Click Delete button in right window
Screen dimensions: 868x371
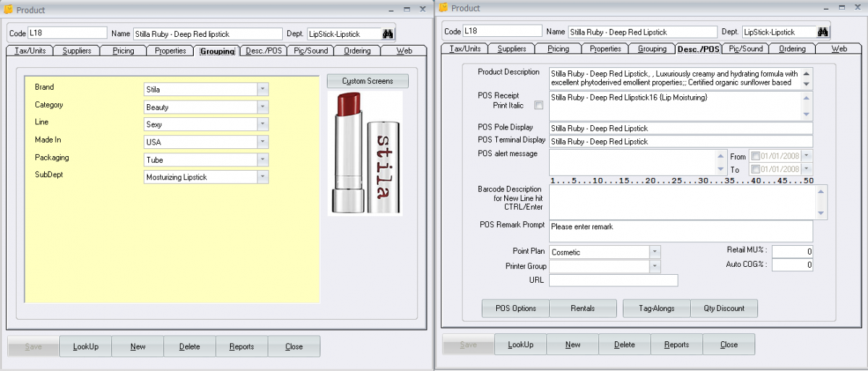tap(625, 344)
